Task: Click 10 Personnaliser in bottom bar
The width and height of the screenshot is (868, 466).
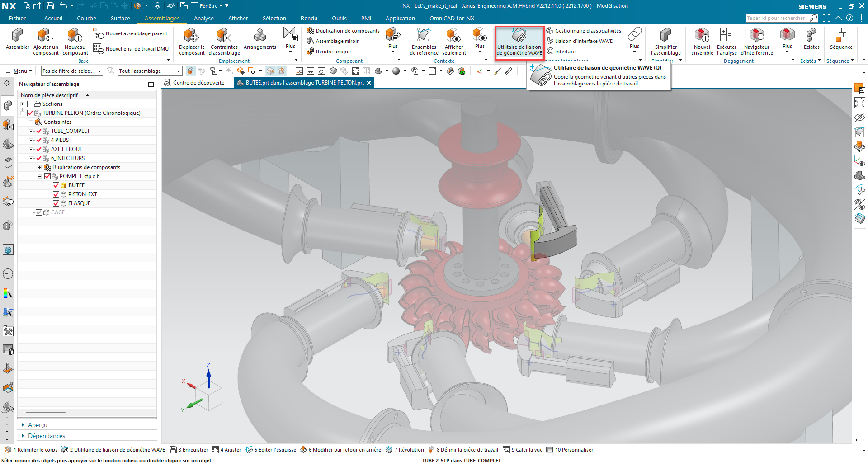Action: [x=570, y=450]
